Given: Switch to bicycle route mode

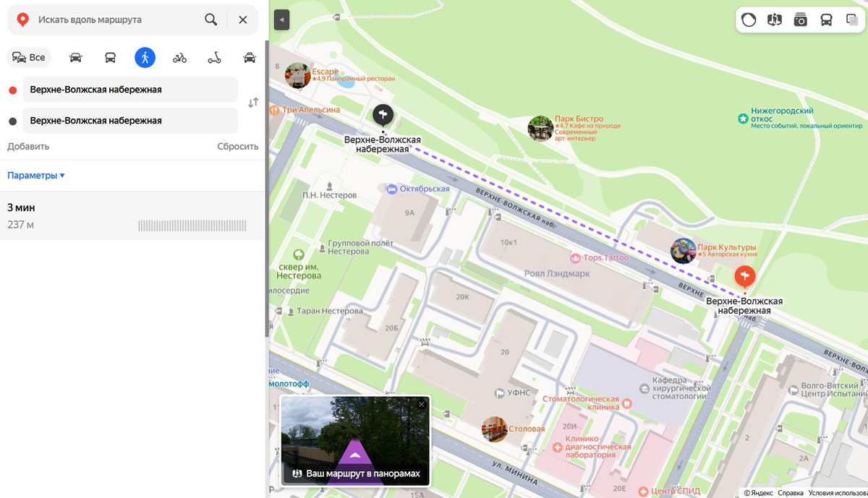Looking at the screenshot, I should click(179, 58).
